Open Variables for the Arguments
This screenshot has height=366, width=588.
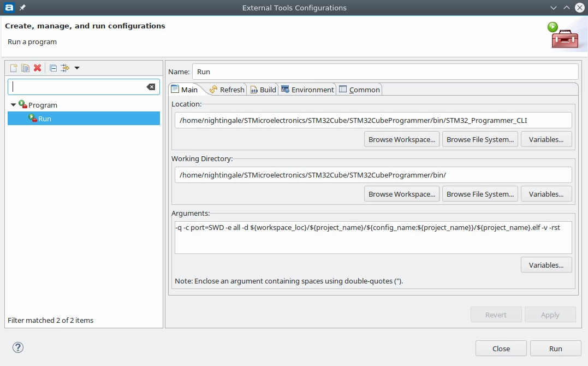(546, 265)
